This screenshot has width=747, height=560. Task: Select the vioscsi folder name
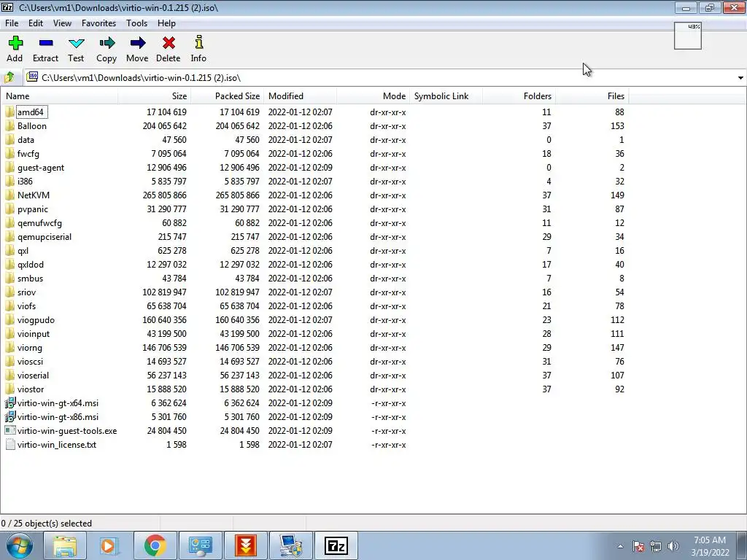[30, 362]
